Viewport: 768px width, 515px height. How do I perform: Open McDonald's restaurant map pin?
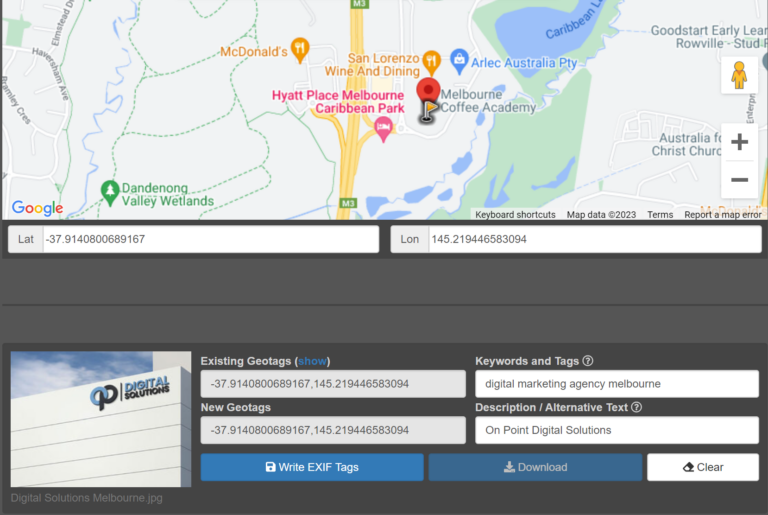[300, 50]
